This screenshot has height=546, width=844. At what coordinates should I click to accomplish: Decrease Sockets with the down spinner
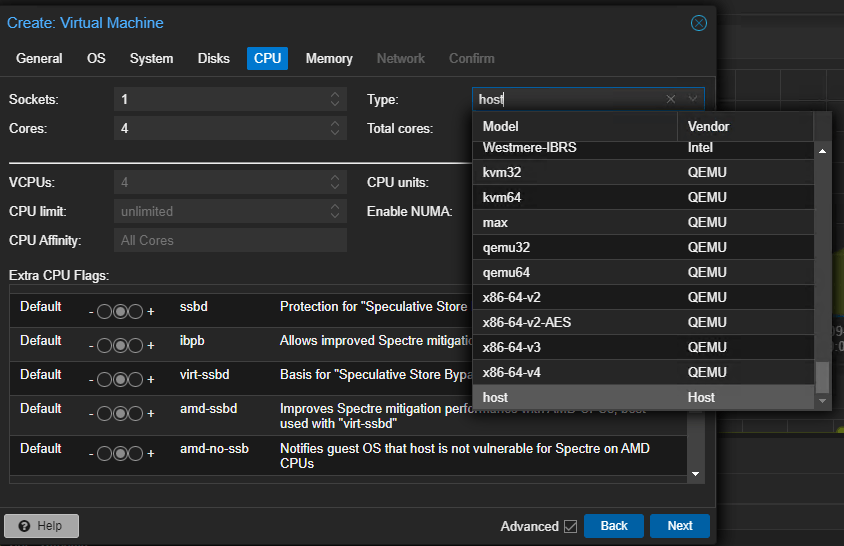(335, 104)
